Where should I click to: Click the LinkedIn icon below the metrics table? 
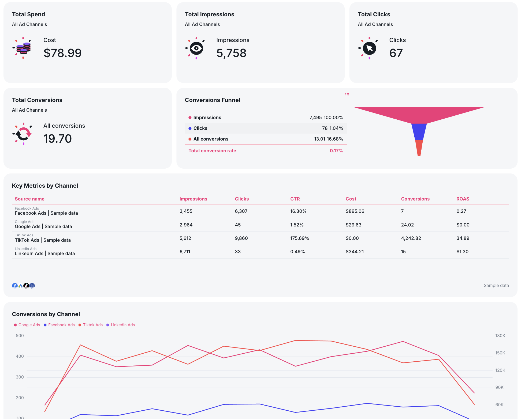[x=32, y=286]
